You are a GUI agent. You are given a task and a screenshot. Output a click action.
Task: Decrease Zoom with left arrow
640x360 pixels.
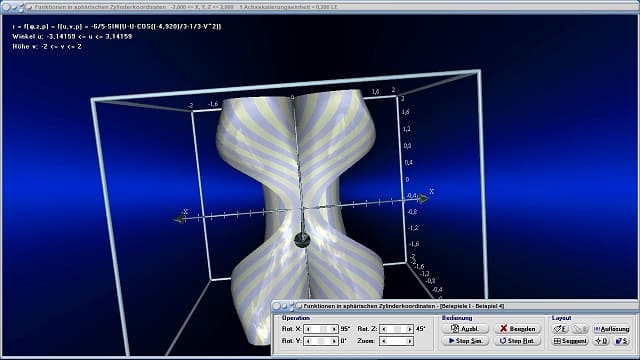[384, 341]
